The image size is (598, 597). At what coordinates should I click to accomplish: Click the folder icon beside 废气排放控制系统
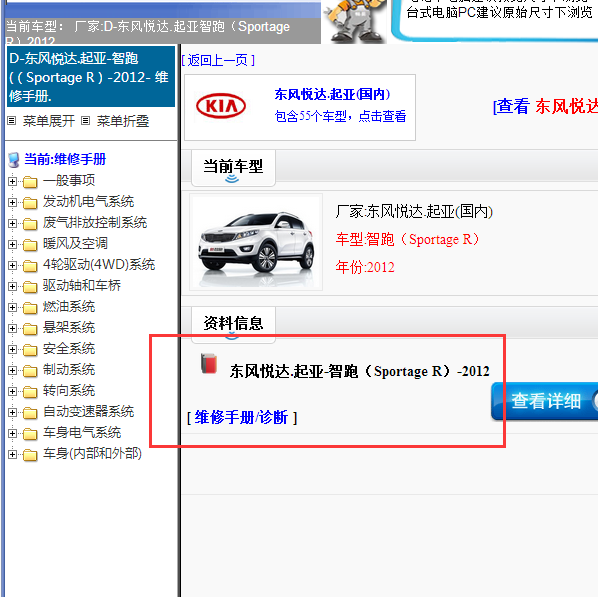click(x=30, y=224)
